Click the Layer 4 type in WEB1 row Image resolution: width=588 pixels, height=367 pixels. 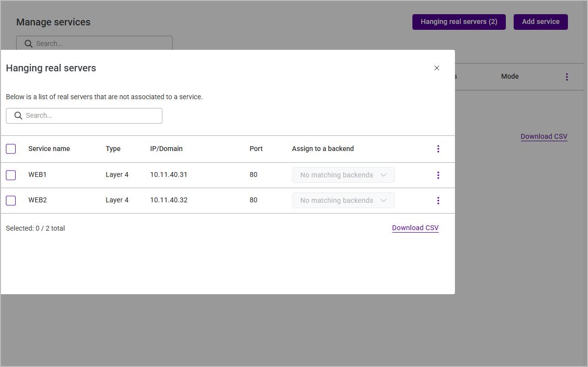pos(117,174)
